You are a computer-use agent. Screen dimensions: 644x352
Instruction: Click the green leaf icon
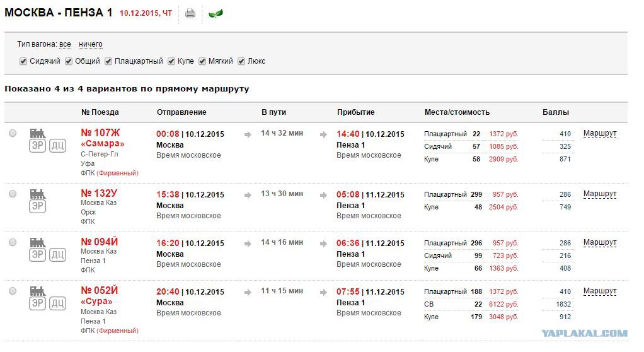coord(216,14)
